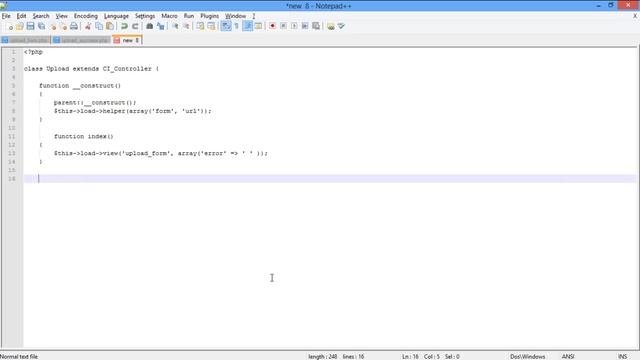Click ANSI encoding in status bar
Image resolution: width=640 pixels, height=360 pixels.
pyautogui.click(x=568, y=356)
